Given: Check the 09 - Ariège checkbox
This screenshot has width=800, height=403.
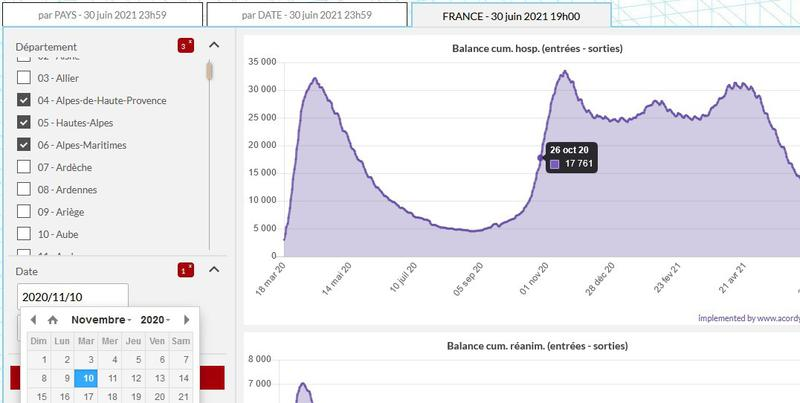Looking at the screenshot, I should click(24, 212).
